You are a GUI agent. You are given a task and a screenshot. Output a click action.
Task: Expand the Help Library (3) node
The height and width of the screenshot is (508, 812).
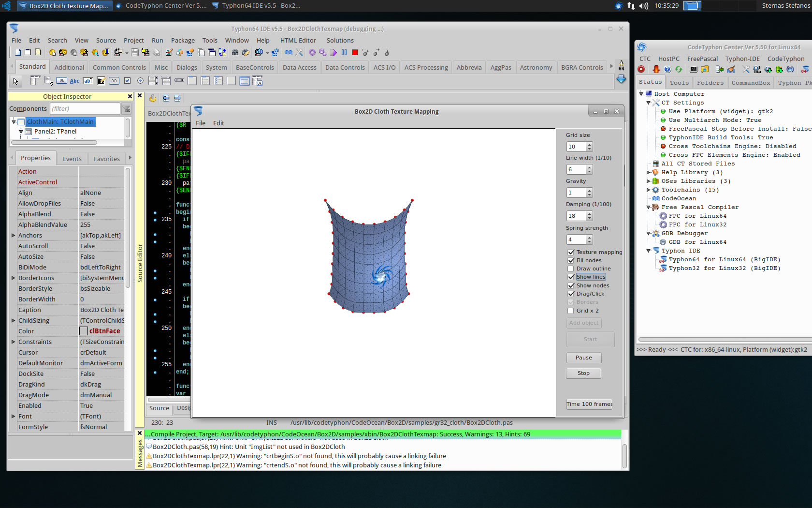point(649,172)
